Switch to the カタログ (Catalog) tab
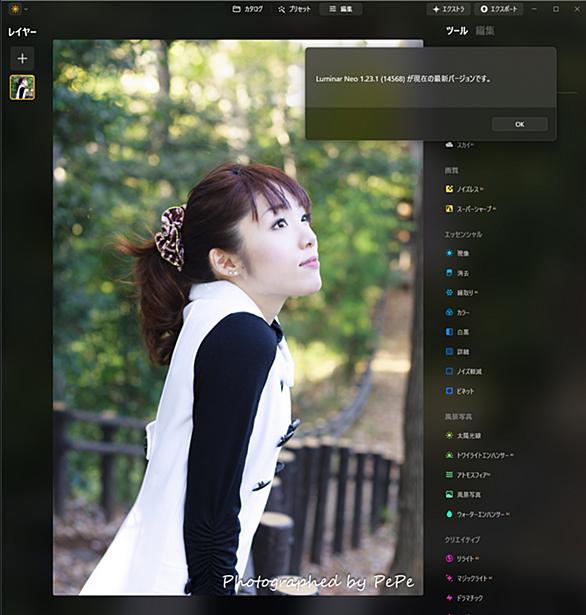This screenshot has width=586, height=615. click(x=248, y=9)
